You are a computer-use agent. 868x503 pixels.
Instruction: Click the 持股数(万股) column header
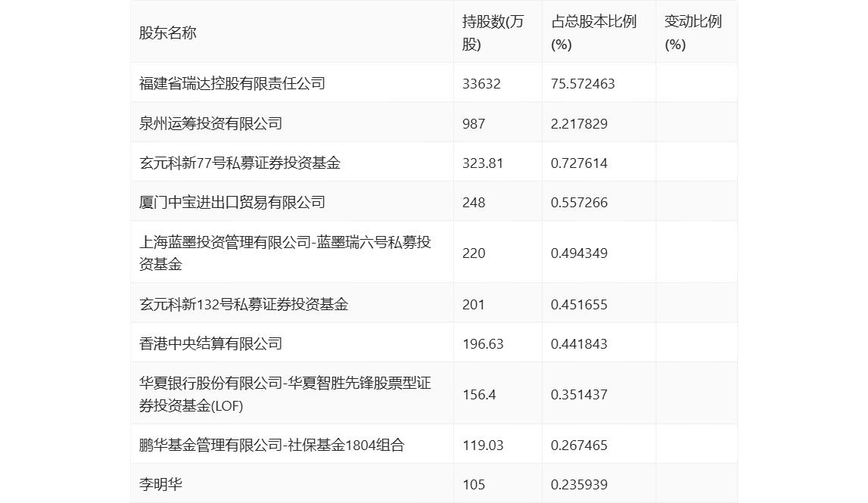tap(493, 33)
